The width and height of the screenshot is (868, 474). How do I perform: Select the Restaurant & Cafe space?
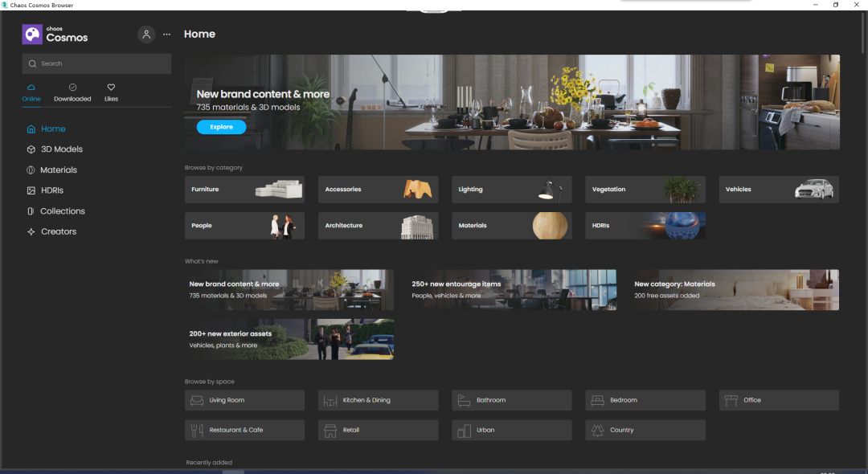(244, 430)
